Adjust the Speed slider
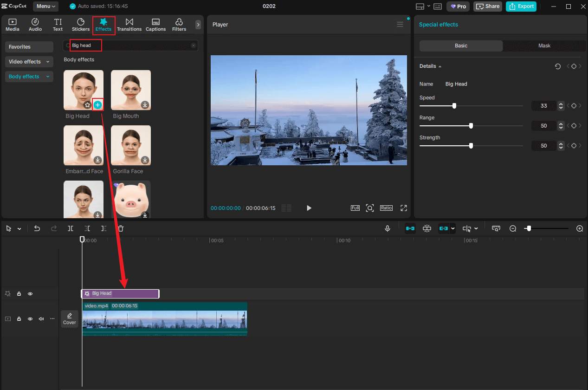This screenshot has height=390, width=588. coord(454,105)
